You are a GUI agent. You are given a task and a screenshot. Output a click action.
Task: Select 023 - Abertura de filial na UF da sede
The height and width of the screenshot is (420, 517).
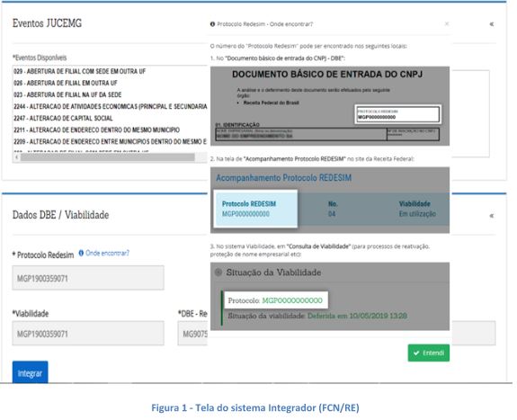click(67, 94)
